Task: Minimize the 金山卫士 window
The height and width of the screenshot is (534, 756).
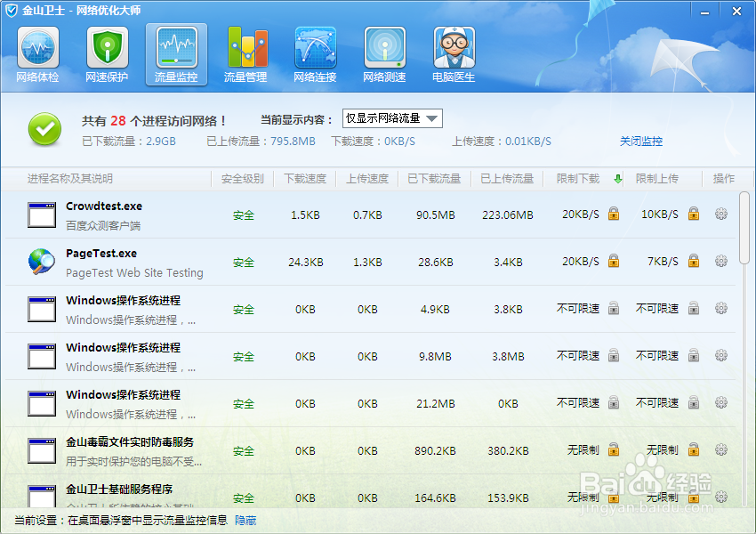Action: coord(705,12)
